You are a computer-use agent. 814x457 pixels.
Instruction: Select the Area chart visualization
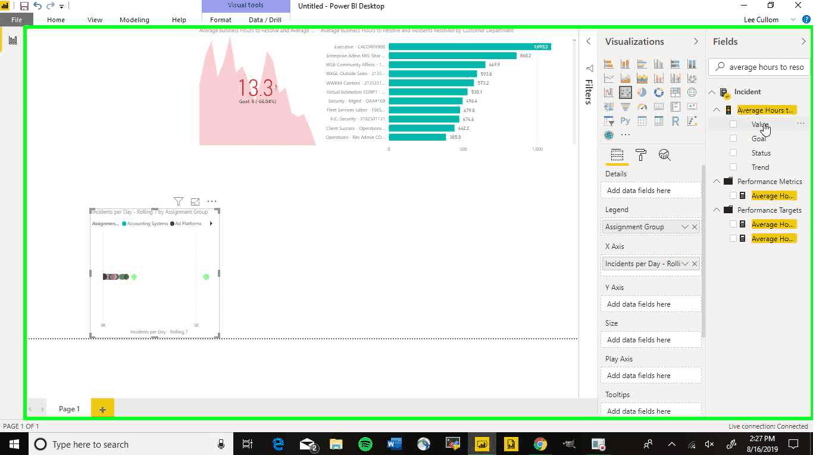[x=625, y=78]
